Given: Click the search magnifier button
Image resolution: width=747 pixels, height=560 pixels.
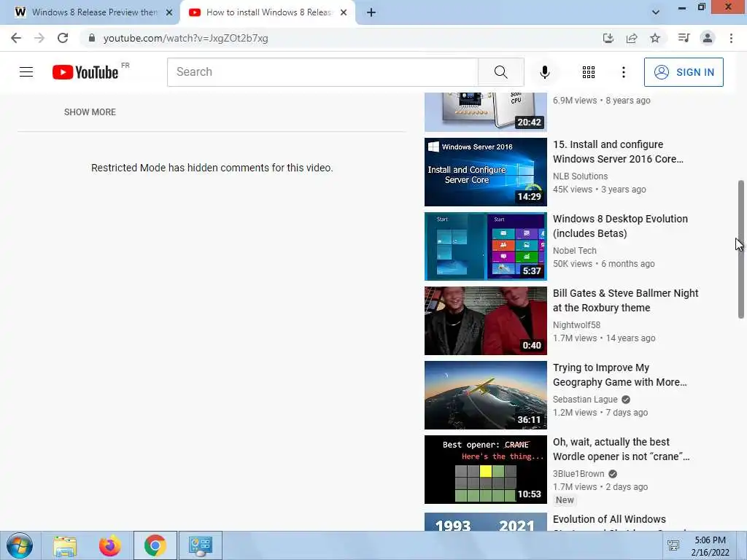Looking at the screenshot, I should pyautogui.click(x=500, y=72).
